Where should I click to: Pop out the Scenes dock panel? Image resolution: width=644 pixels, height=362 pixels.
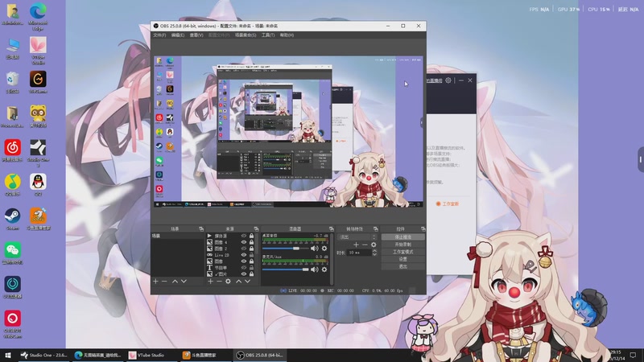201,229
